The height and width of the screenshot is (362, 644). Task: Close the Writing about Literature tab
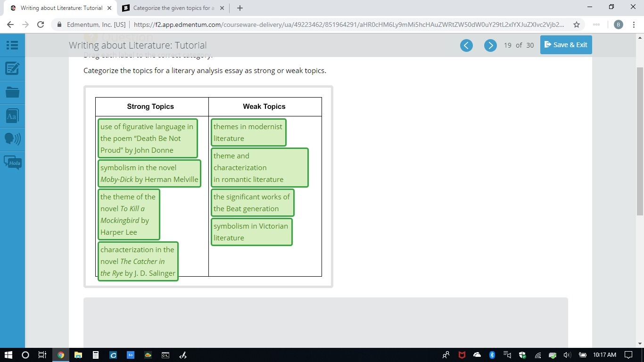coord(109,8)
